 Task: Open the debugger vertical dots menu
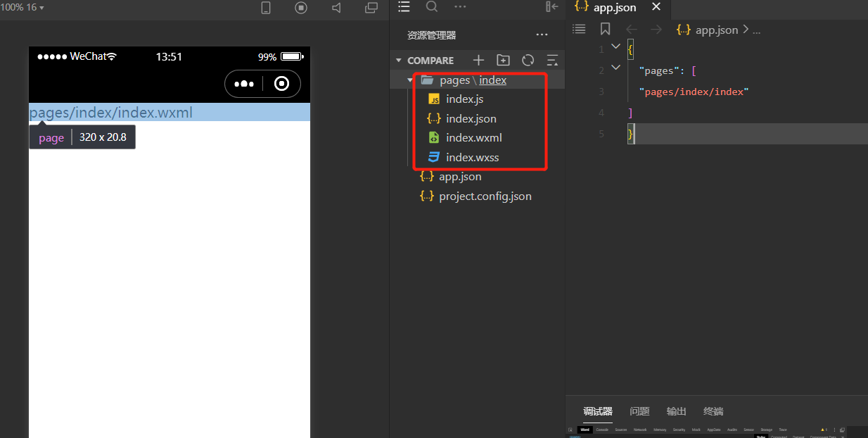pos(834,430)
